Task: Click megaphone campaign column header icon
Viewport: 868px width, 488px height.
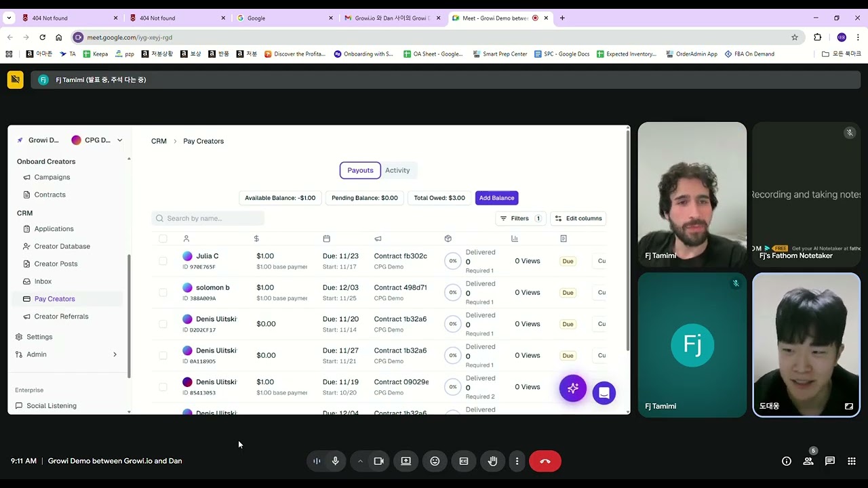Action: (378, 239)
